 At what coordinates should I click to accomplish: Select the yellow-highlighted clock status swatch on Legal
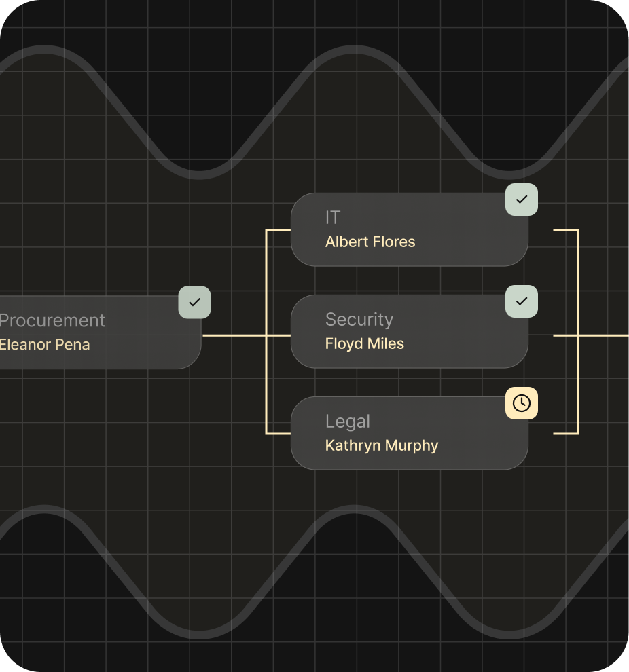pos(521,404)
